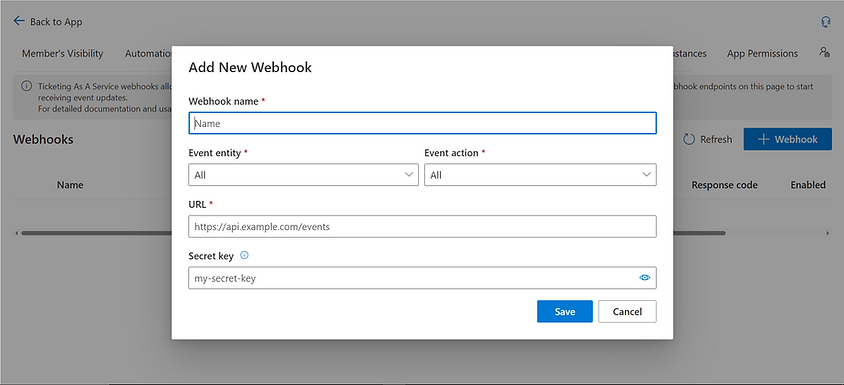
Task: Click the info icon in the webhooks banner
Action: pos(26,86)
